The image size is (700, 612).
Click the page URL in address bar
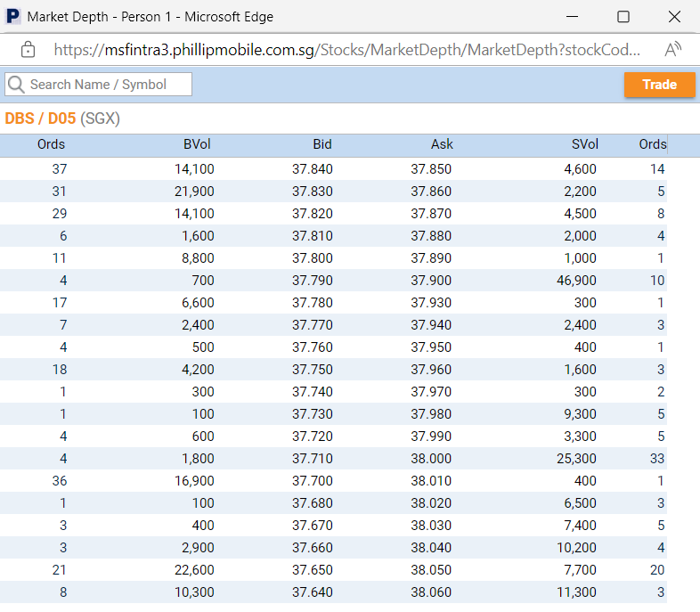(x=346, y=50)
